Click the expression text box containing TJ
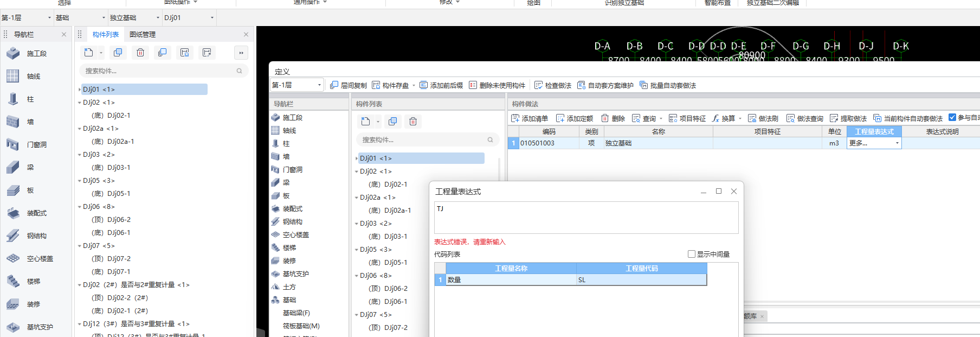The width and height of the screenshot is (980, 337). pos(586,218)
